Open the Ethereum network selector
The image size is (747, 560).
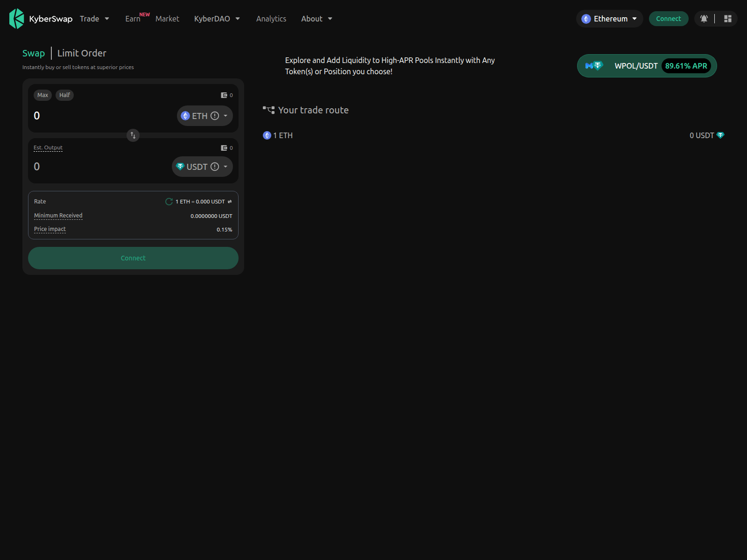[x=609, y=19]
